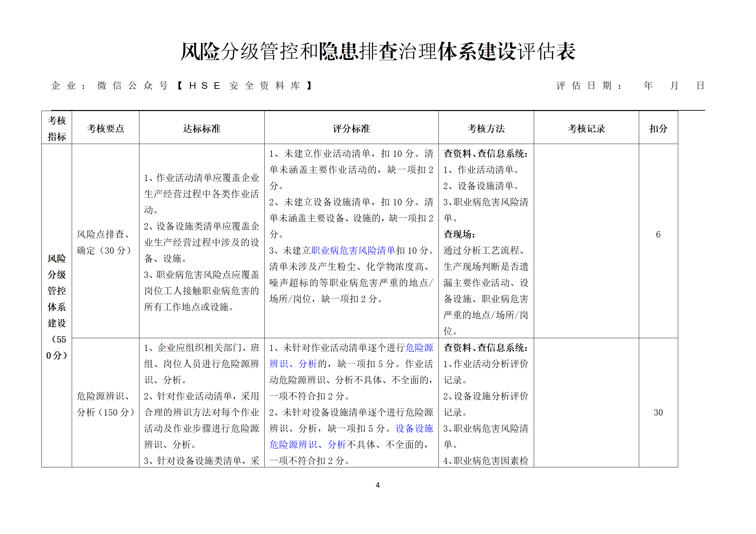Click the 扣分 column header

(x=658, y=129)
